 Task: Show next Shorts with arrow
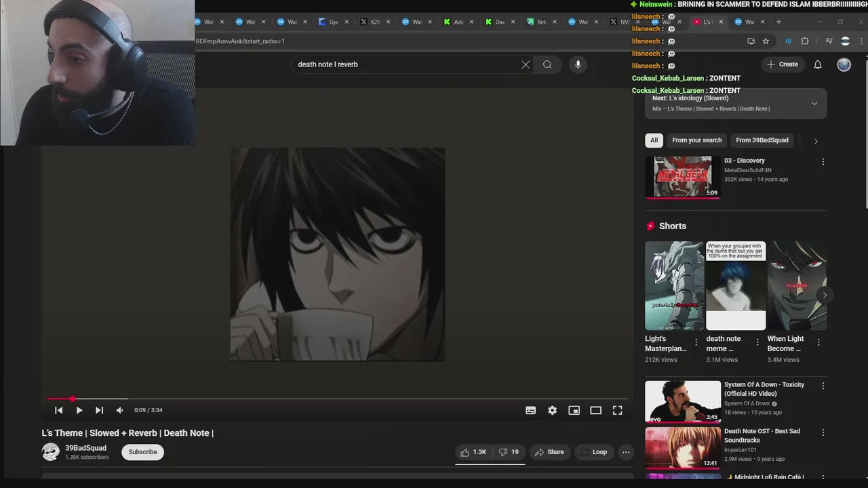(825, 295)
